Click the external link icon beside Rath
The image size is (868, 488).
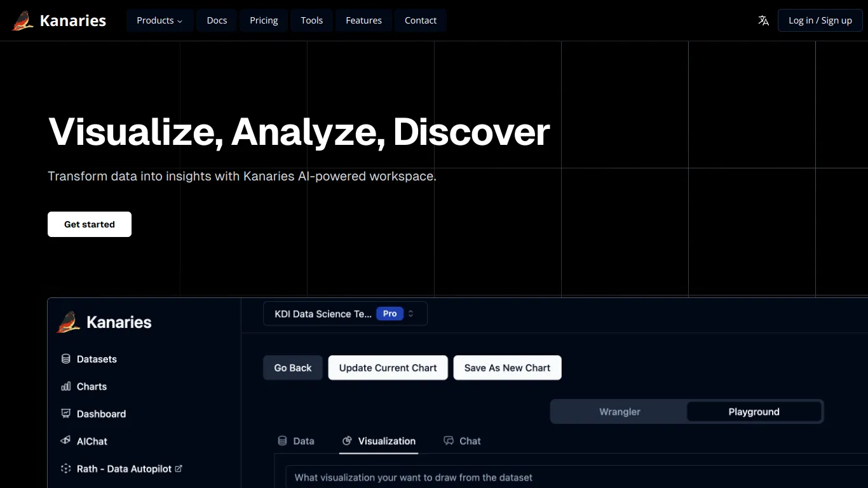pyautogui.click(x=179, y=468)
